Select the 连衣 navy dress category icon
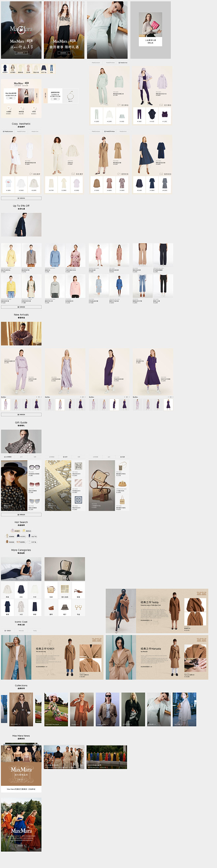 coord(7,608)
